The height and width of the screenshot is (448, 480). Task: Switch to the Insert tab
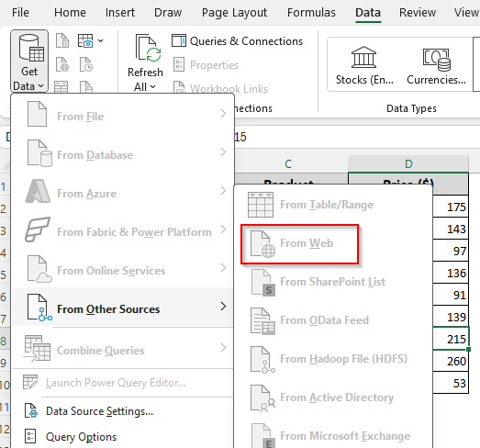[120, 13]
